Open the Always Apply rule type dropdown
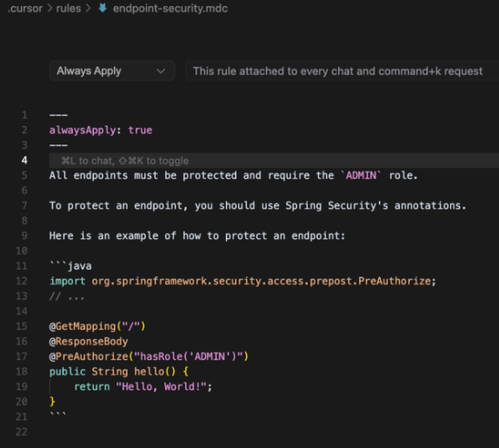 pyautogui.click(x=112, y=70)
